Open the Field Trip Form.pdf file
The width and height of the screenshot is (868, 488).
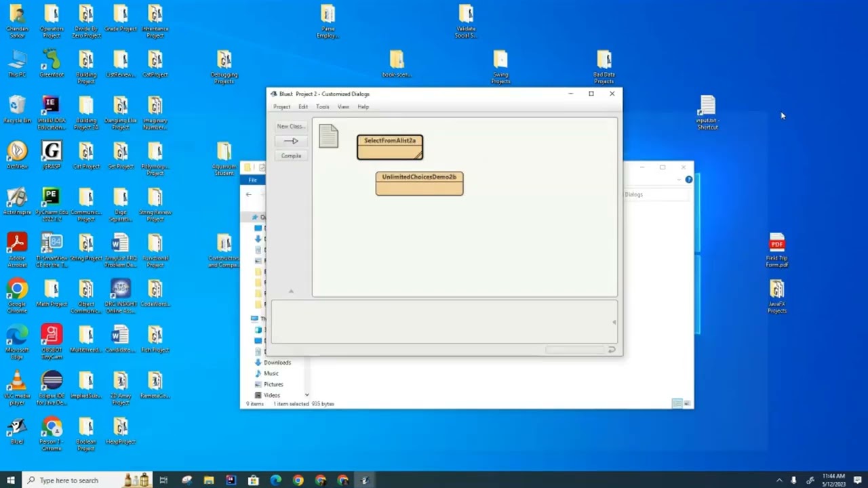pyautogui.click(x=777, y=250)
